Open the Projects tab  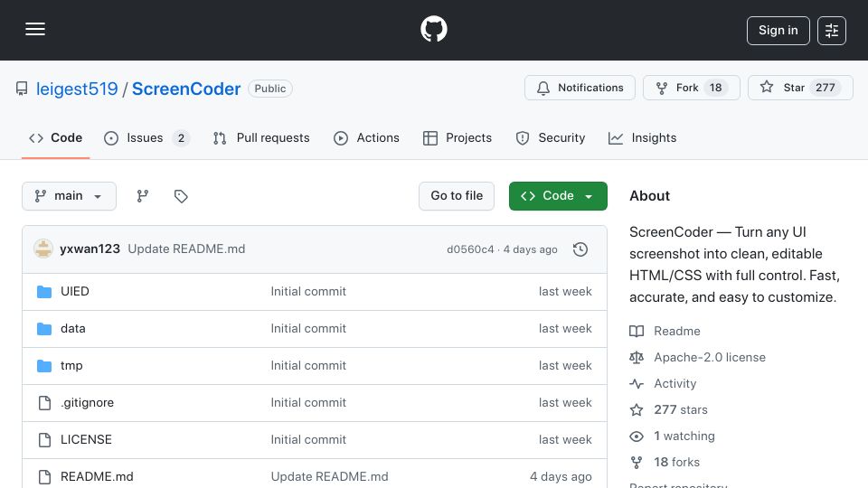(x=458, y=137)
